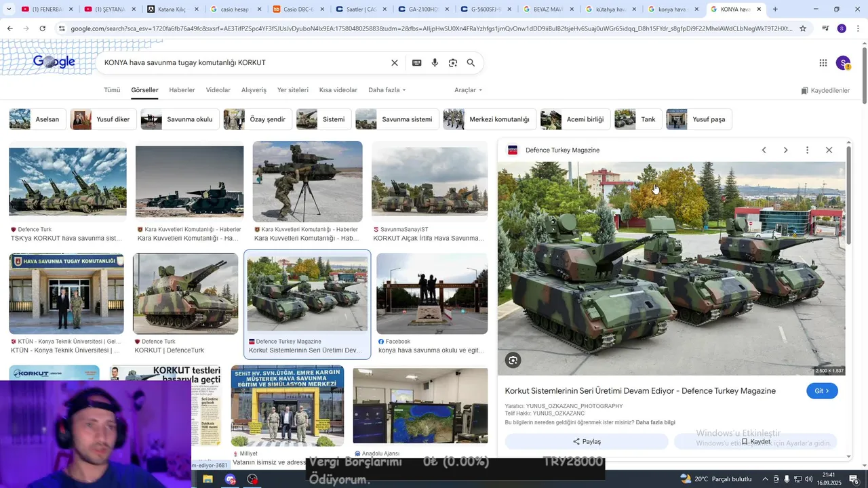
Task: Open the notifications icon on taskbar
Action: coord(854,479)
